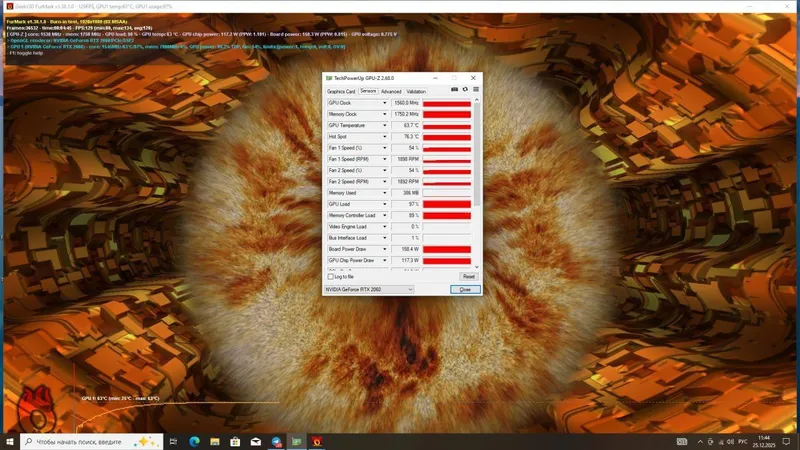Screen dimensions: 800x450
Task: Click the sparkle search highlights icon
Action: 145,441
